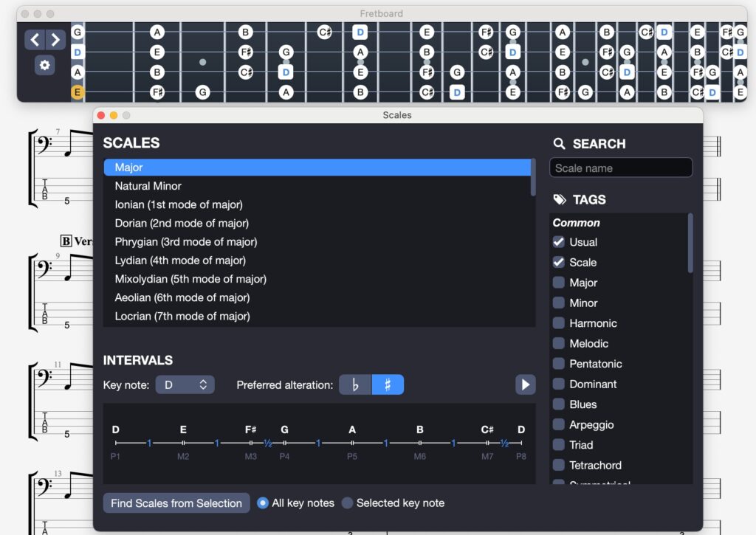
Task: Click the tags icon beside TAGS
Action: 560,199
